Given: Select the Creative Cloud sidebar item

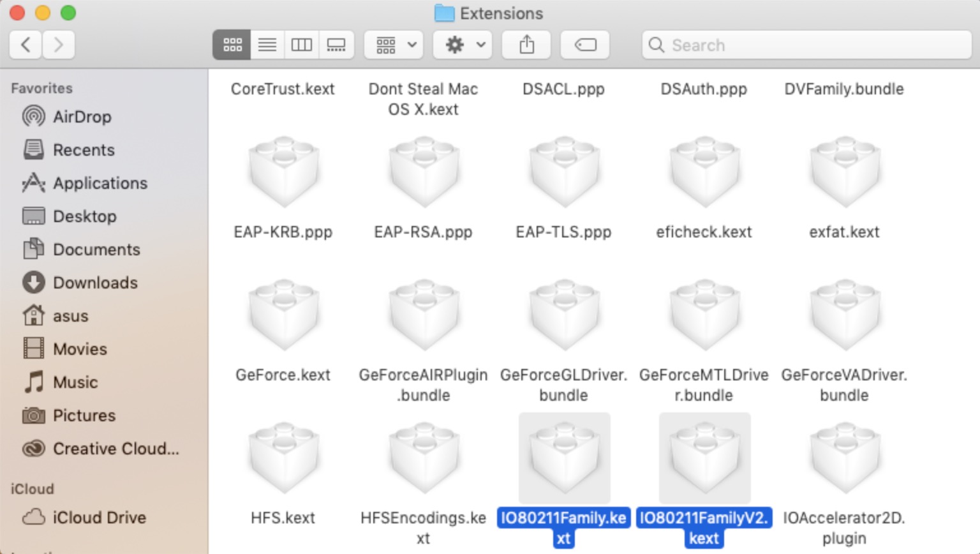Looking at the screenshot, I should (115, 449).
